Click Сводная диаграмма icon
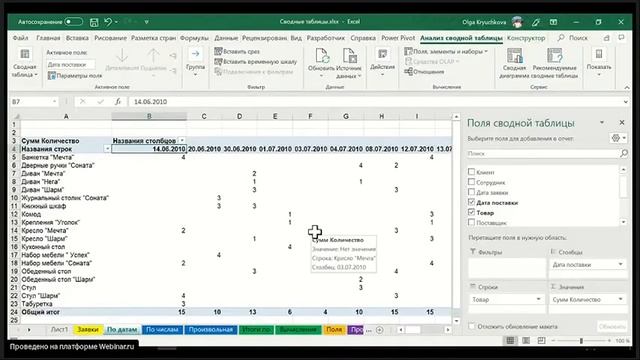Screen dimensions: 640x360 (x=514, y=56)
